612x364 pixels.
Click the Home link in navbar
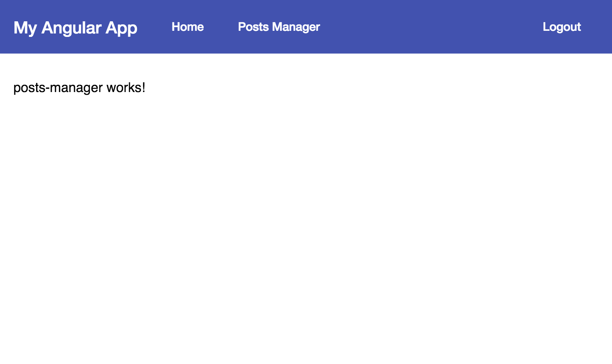[x=187, y=27]
